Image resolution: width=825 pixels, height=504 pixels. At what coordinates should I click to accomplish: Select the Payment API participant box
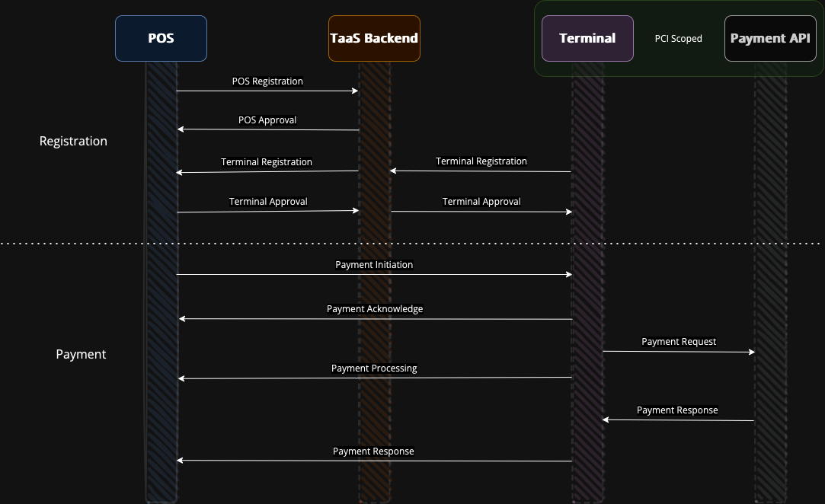click(x=770, y=38)
